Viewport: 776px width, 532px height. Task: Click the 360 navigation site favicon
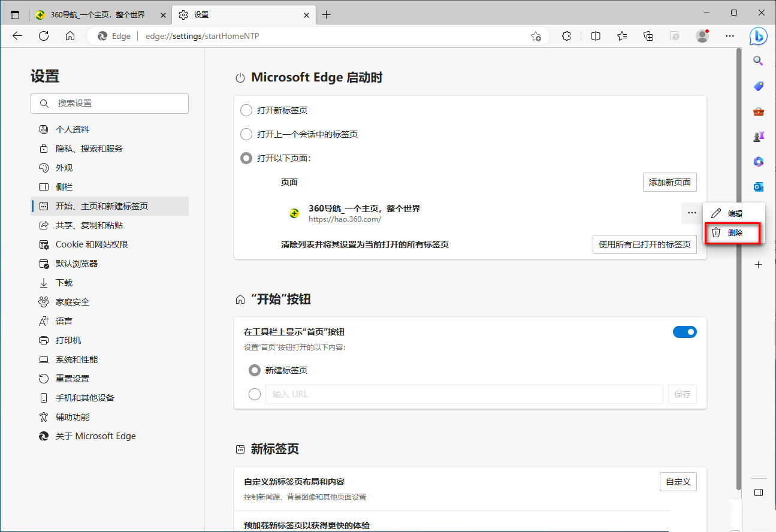point(294,213)
